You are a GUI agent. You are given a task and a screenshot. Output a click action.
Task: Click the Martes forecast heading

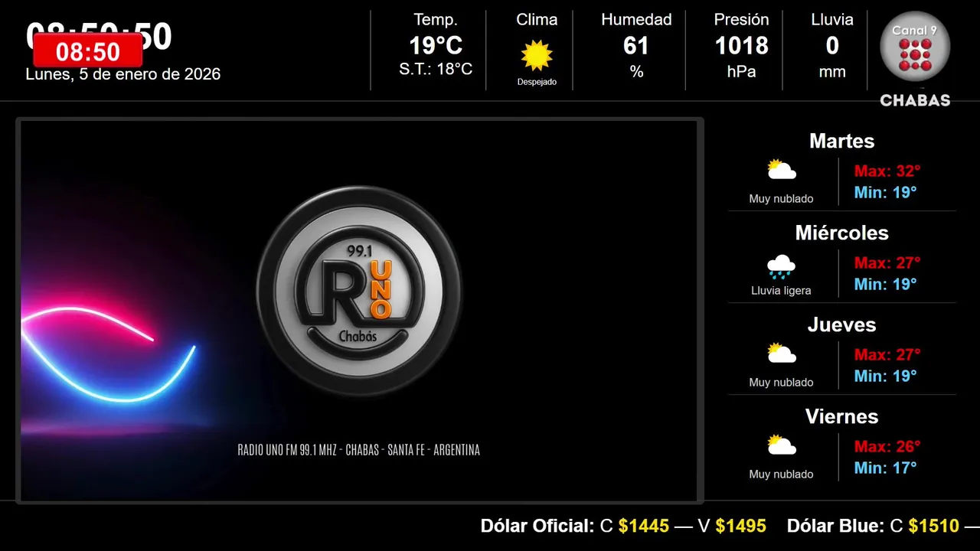pyautogui.click(x=841, y=141)
